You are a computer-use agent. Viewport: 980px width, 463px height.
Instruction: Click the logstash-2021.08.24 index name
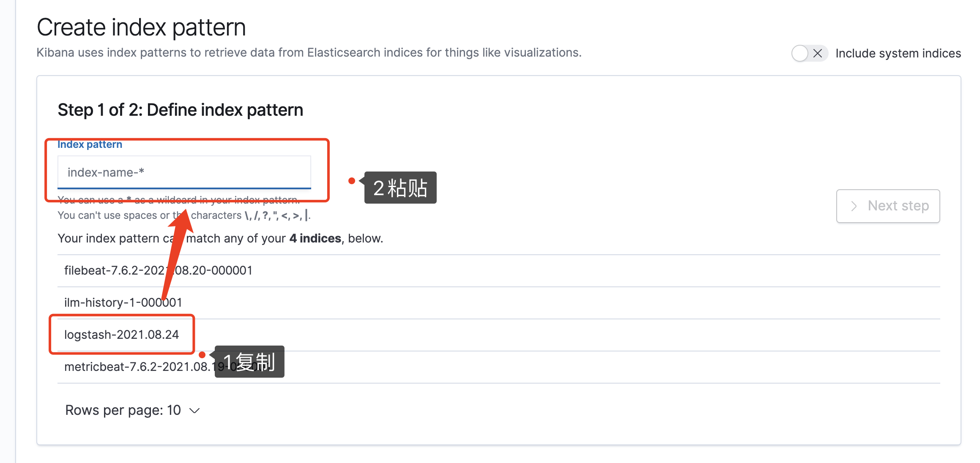121,335
